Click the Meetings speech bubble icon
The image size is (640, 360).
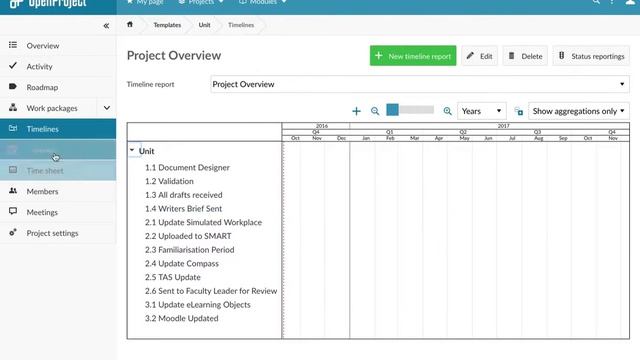pos(13,211)
